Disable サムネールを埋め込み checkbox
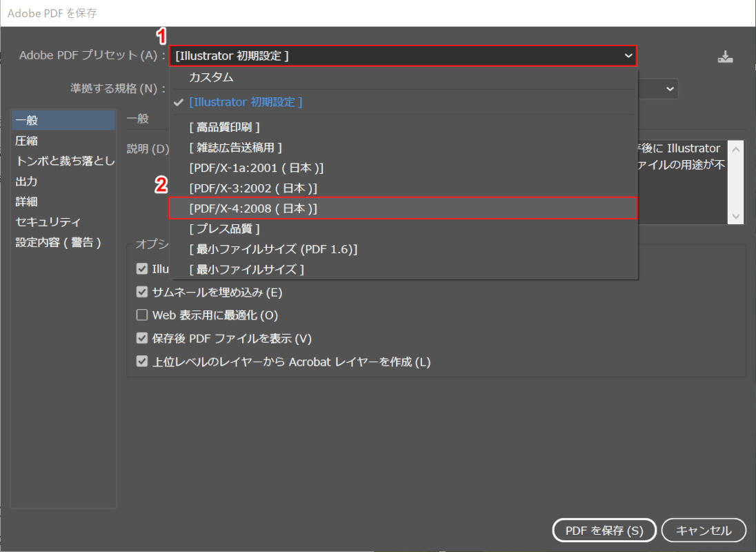 (142, 292)
